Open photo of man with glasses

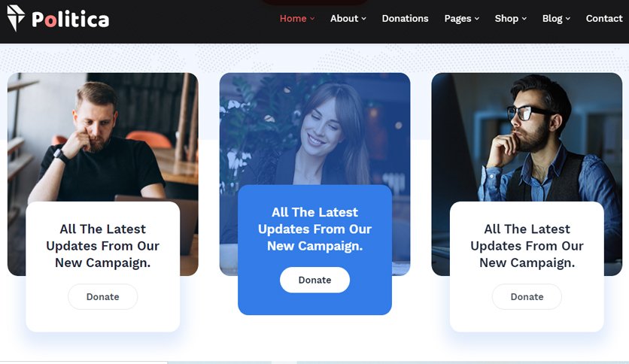tap(527, 136)
